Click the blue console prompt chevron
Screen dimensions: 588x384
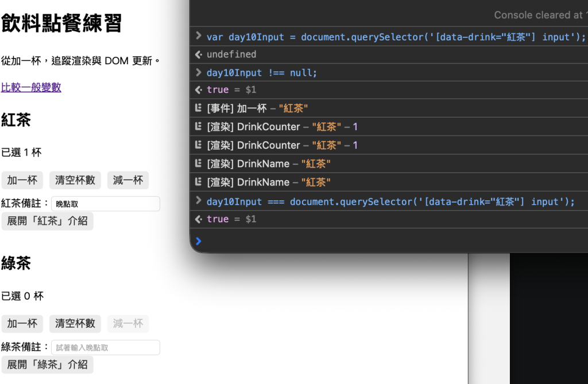(198, 241)
